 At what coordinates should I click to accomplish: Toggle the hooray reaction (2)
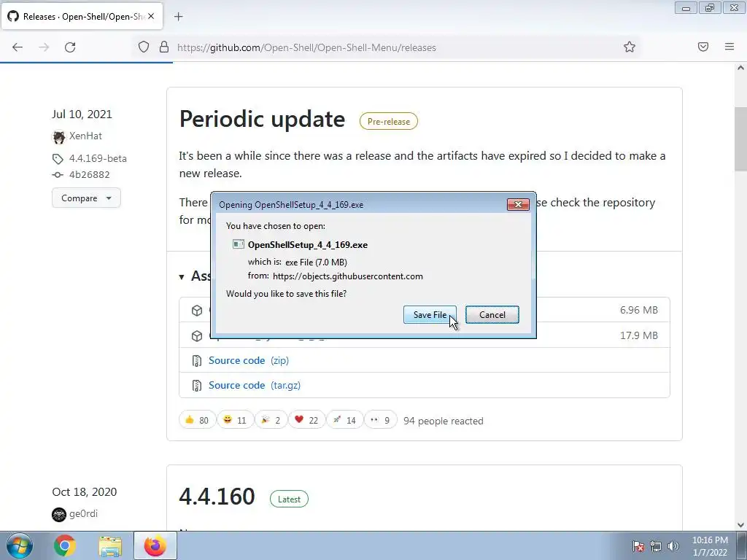(x=271, y=420)
